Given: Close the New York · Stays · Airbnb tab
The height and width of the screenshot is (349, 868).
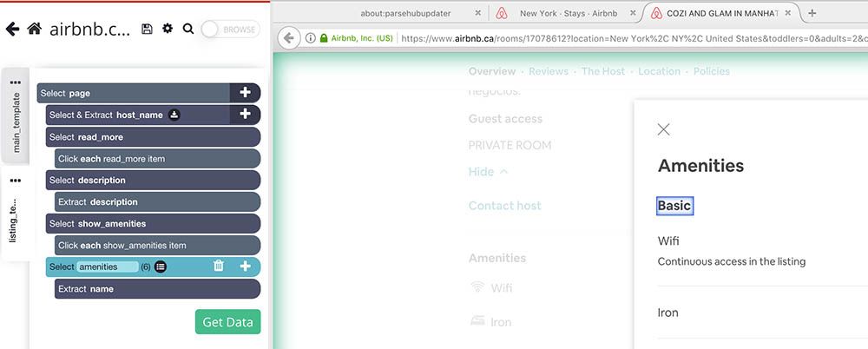Looking at the screenshot, I should 633,13.
